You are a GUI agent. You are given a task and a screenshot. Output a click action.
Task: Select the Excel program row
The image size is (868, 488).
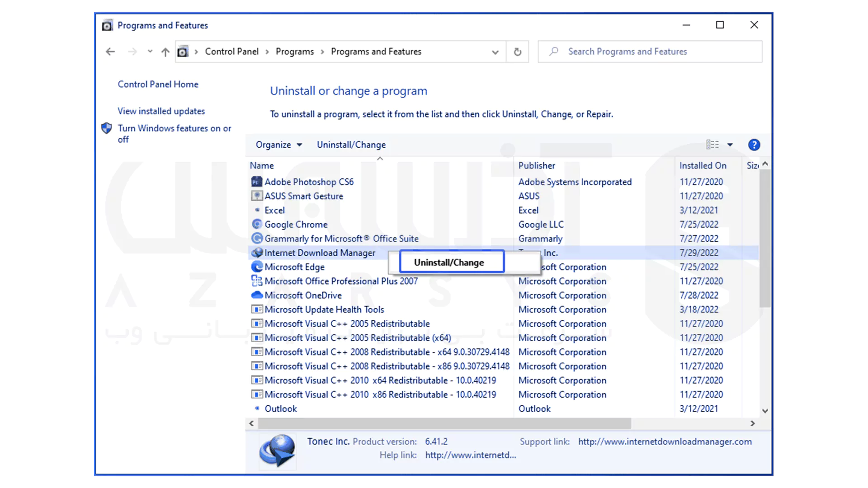(503, 210)
